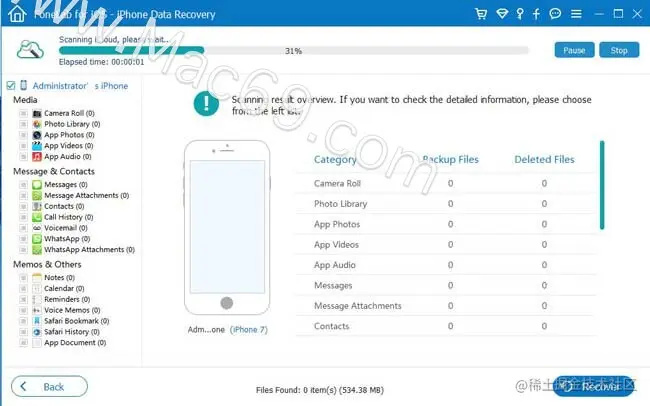Open the key registration icon
The width and height of the screenshot is (650, 406).
[x=520, y=14]
